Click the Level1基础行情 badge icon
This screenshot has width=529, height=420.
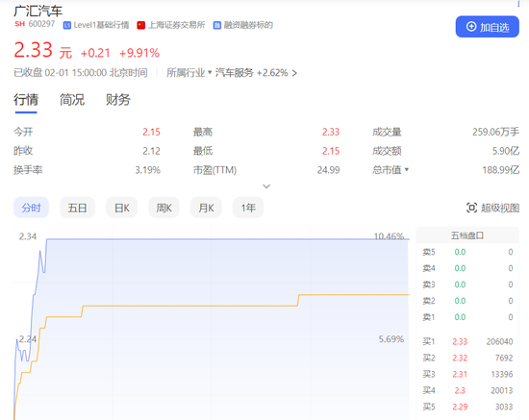(x=66, y=25)
